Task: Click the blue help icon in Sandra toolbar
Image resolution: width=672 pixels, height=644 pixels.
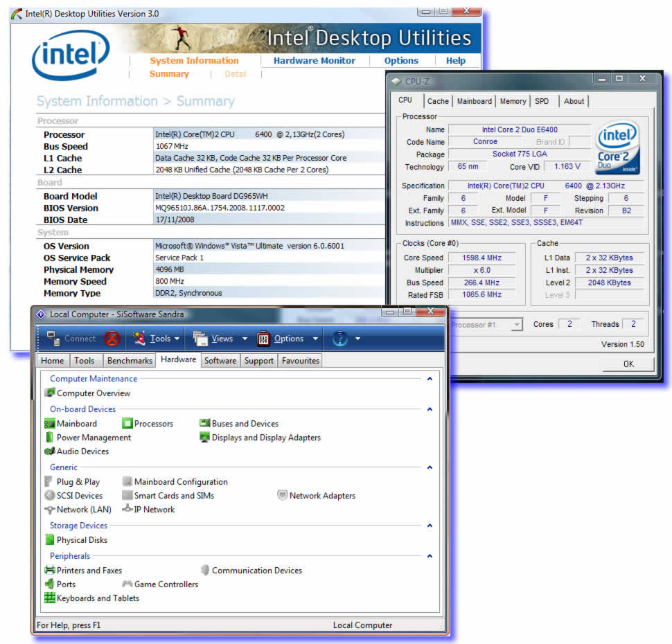Action: point(340,339)
